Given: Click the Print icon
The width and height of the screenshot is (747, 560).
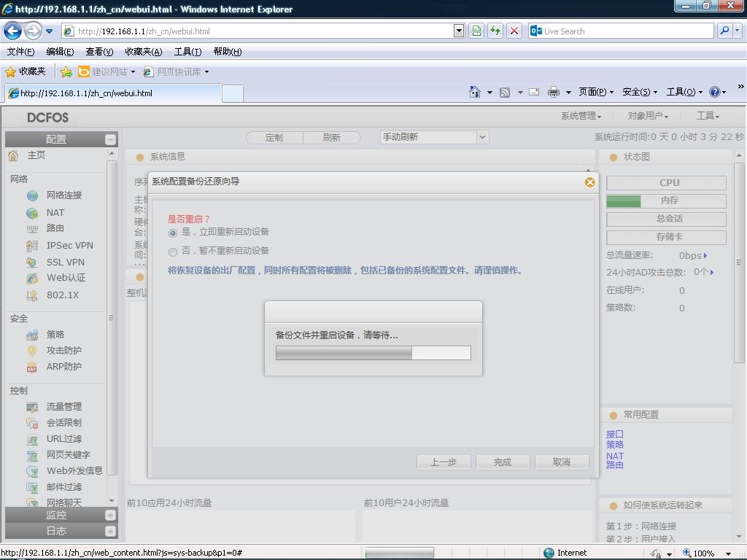Looking at the screenshot, I should (x=553, y=92).
